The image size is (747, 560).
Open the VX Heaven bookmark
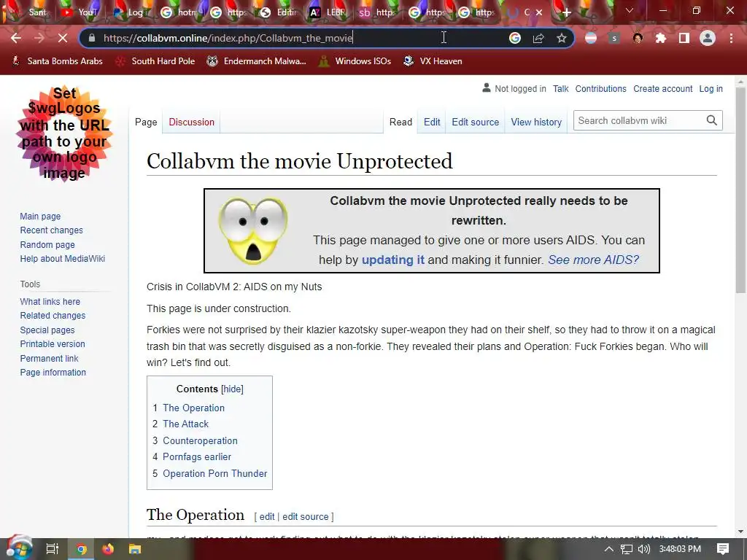pyautogui.click(x=433, y=61)
